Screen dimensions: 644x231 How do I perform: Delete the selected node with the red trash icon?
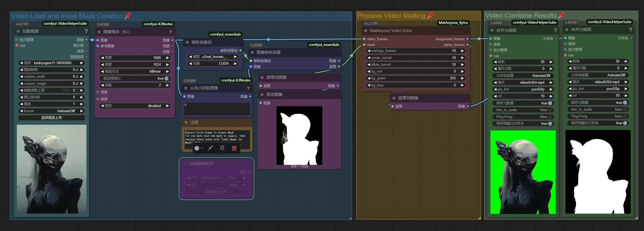click(234, 148)
